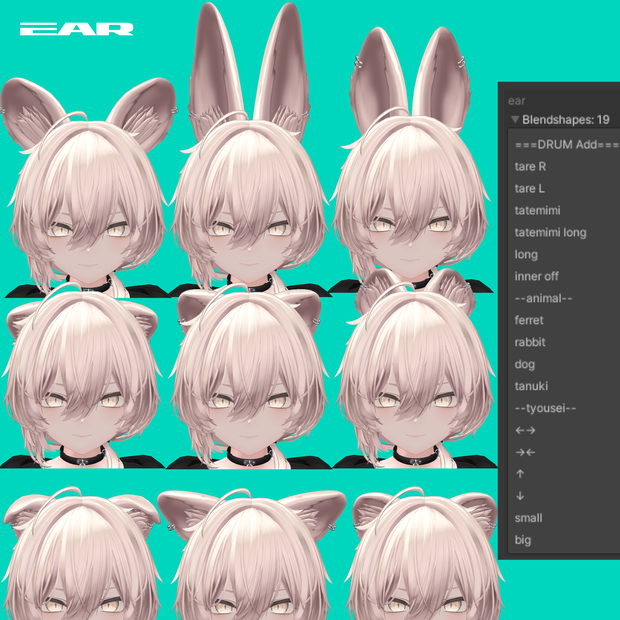This screenshot has height=620, width=620.
Task: Select the small ear size blendshape
Action: (528, 518)
